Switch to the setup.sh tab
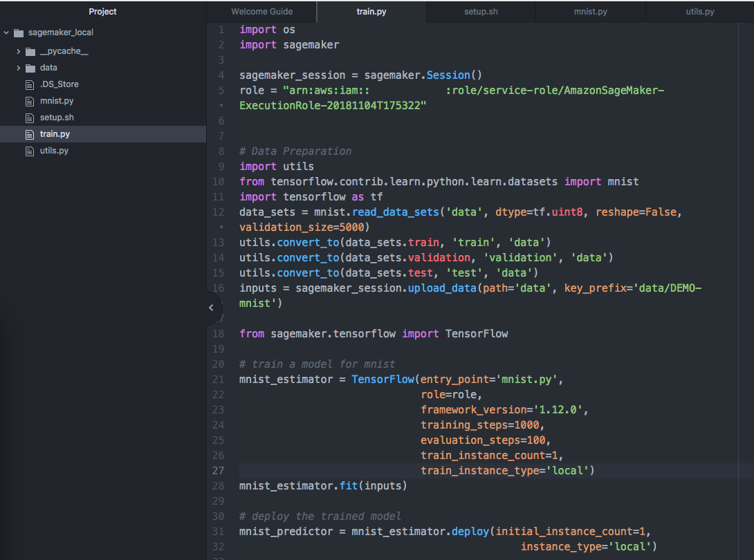 click(481, 12)
